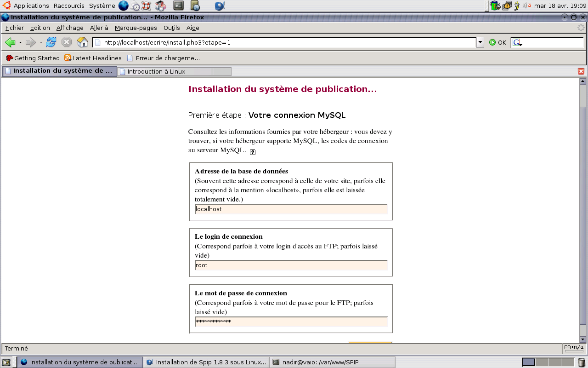The height and width of the screenshot is (368, 588).
Task: Edit the connection login field 'root'
Action: [x=291, y=265]
